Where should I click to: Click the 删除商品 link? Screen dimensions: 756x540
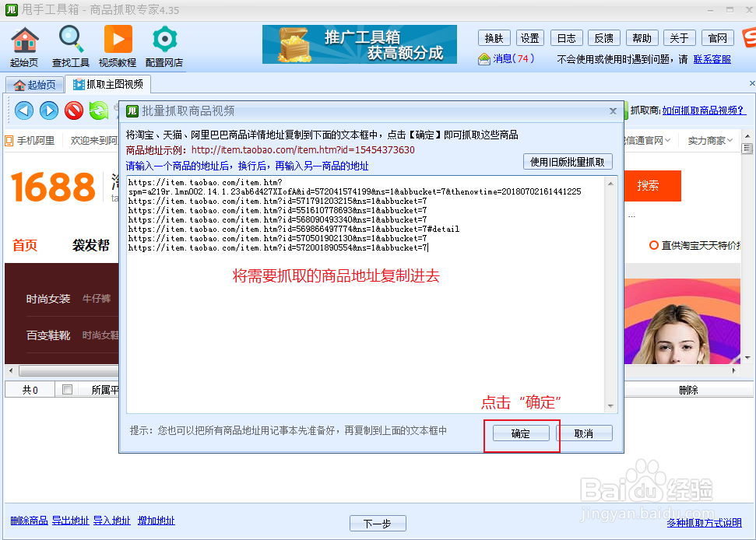29,521
